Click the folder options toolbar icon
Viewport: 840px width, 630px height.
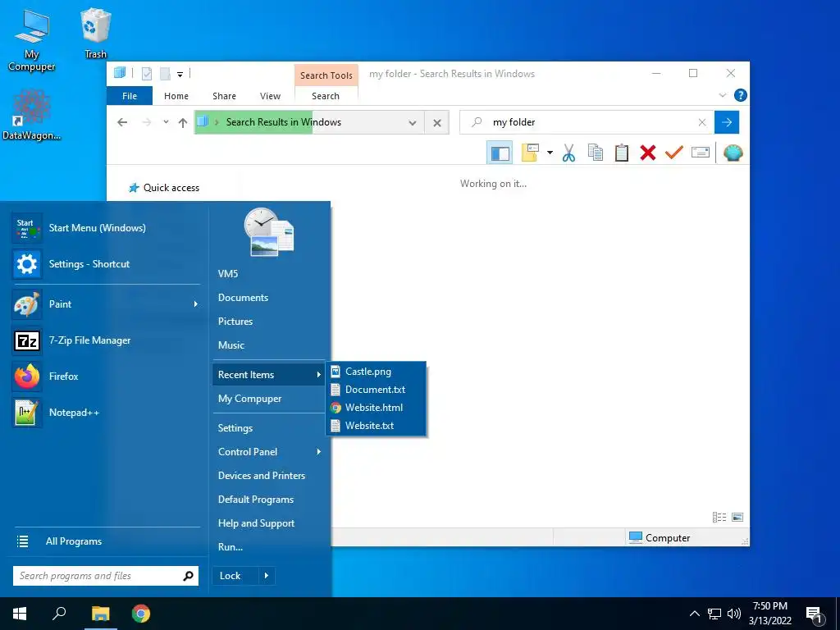pos(530,153)
